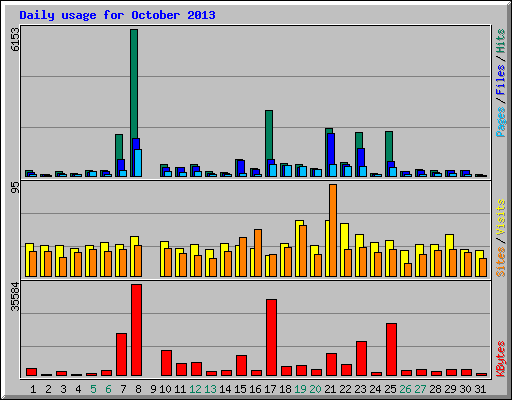Click the yellow Visits bar for day 22
Image resolution: width=512 pixels, height=400 pixels.
344,236
